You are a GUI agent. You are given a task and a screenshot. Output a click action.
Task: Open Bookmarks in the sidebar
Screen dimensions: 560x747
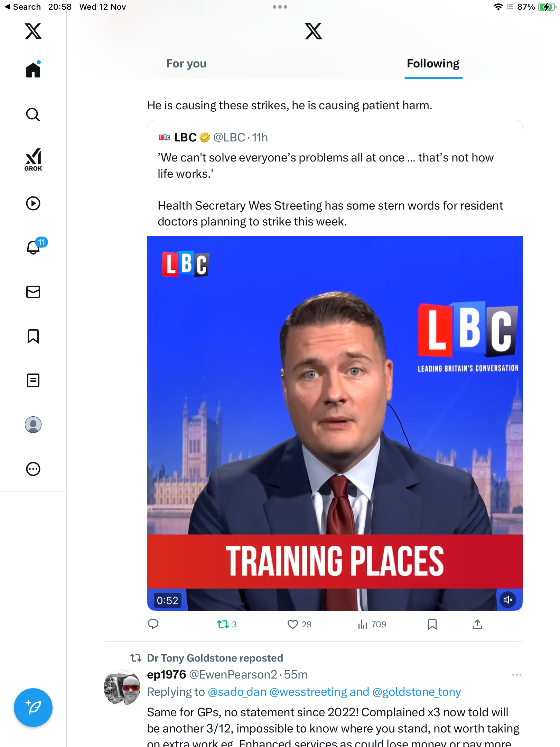coord(33,336)
